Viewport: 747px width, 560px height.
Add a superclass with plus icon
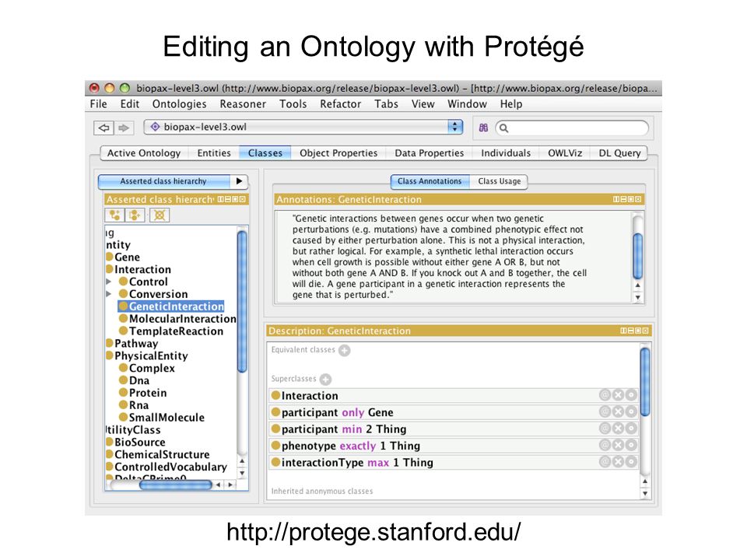tap(326, 380)
